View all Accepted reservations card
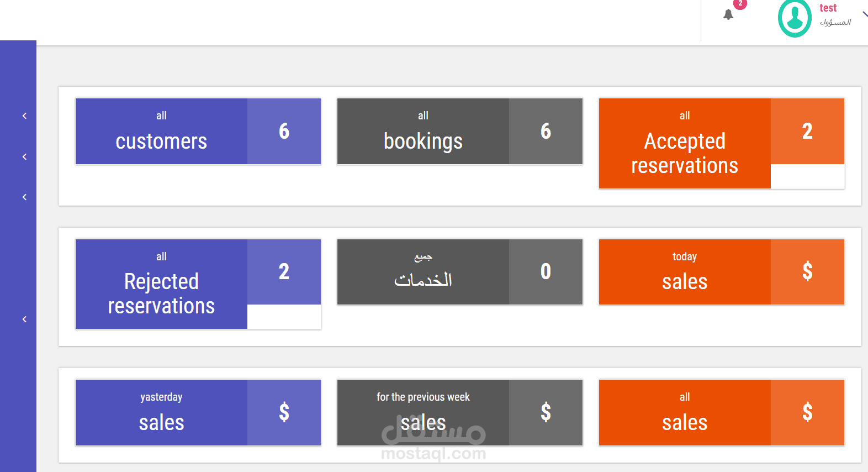The height and width of the screenshot is (472, 868). coord(685,144)
